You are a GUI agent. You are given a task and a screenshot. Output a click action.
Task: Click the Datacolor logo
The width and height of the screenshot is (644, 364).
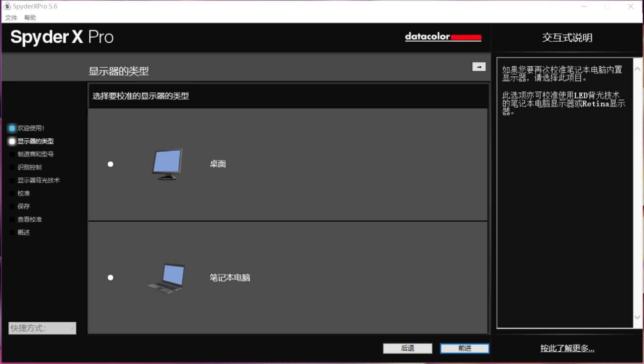[x=443, y=37]
